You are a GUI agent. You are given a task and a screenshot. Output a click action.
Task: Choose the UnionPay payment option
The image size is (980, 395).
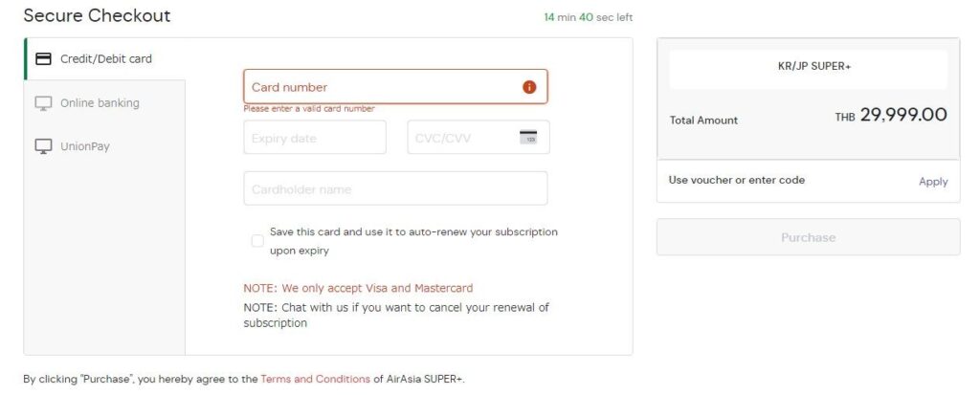click(104, 147)
